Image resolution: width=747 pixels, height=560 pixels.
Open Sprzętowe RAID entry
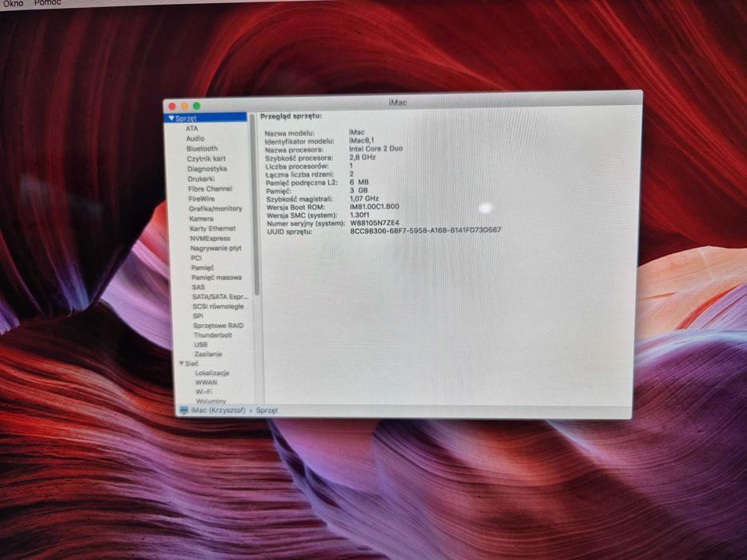coord(219,326)
